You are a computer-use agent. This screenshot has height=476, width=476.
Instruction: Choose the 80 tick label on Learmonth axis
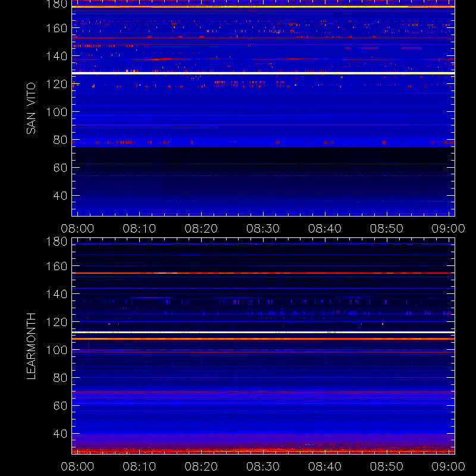[x=61, y=378]
